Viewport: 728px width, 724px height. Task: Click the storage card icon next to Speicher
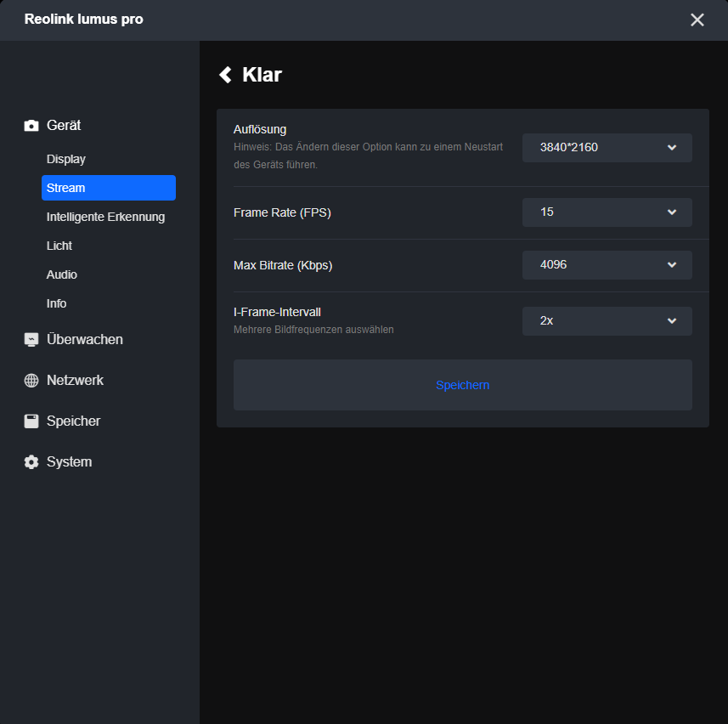point(31,421)
